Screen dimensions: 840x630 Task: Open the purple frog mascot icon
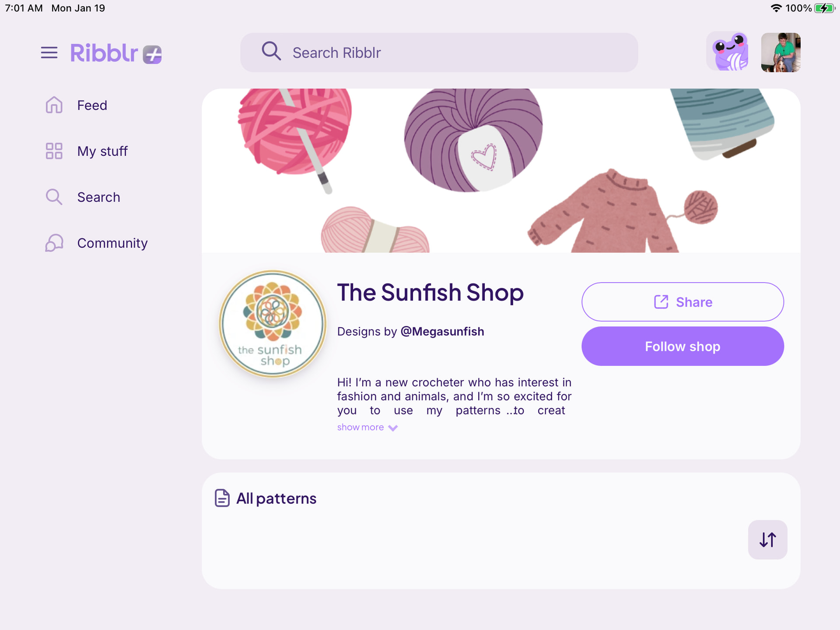click(728, 52)
